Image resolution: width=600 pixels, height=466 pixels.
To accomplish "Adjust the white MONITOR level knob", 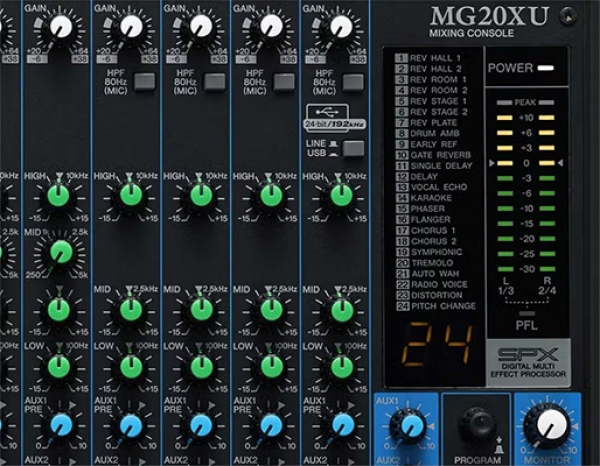I will tap(551, 425).
